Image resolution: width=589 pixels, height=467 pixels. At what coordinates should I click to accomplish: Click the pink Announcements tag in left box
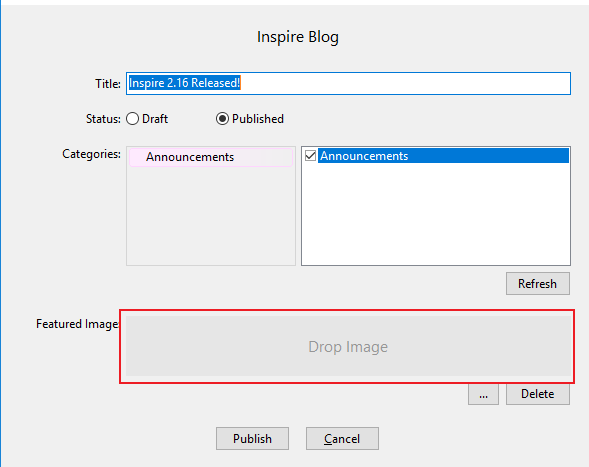(x=211, y=157)
